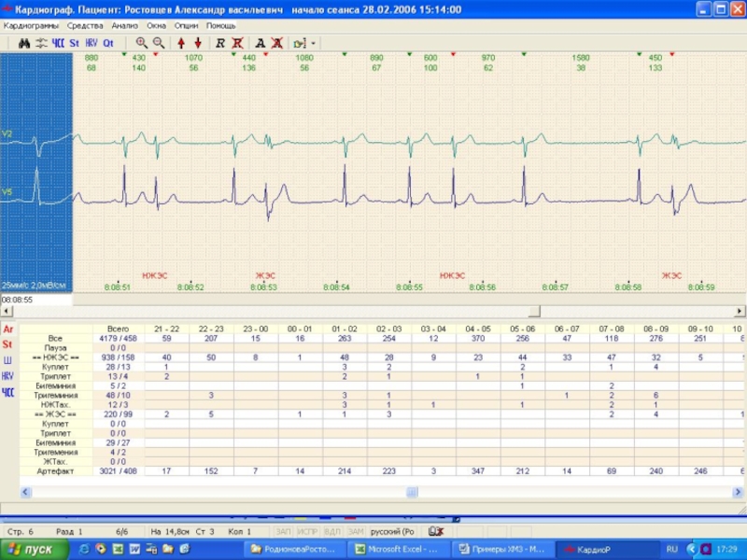Switch to КардиоР taskbar button
Viewport: 747px width, 560px height.
pos(608,550)
